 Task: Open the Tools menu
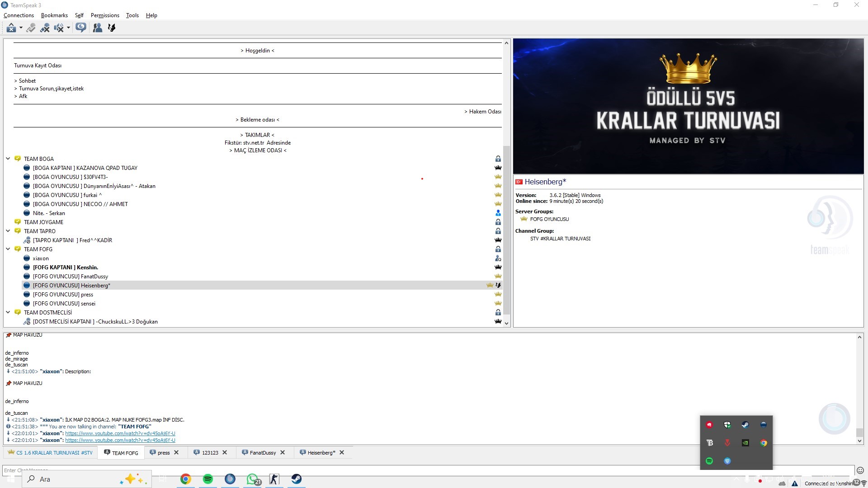(x=132, y=15)
